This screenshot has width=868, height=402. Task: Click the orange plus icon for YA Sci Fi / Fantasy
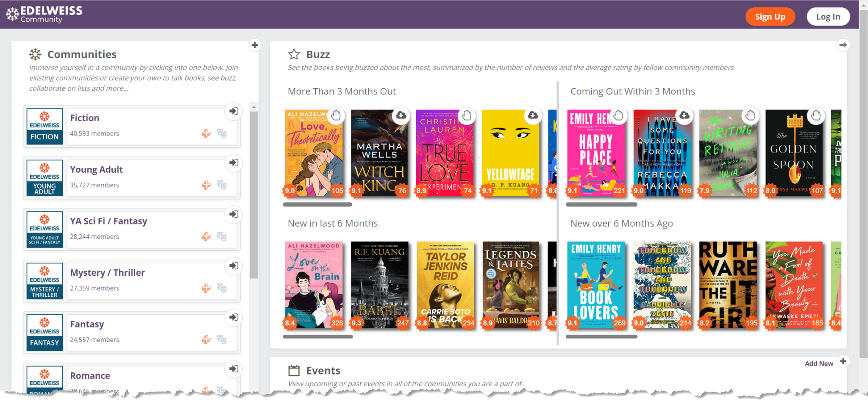(x=206, y=236)
